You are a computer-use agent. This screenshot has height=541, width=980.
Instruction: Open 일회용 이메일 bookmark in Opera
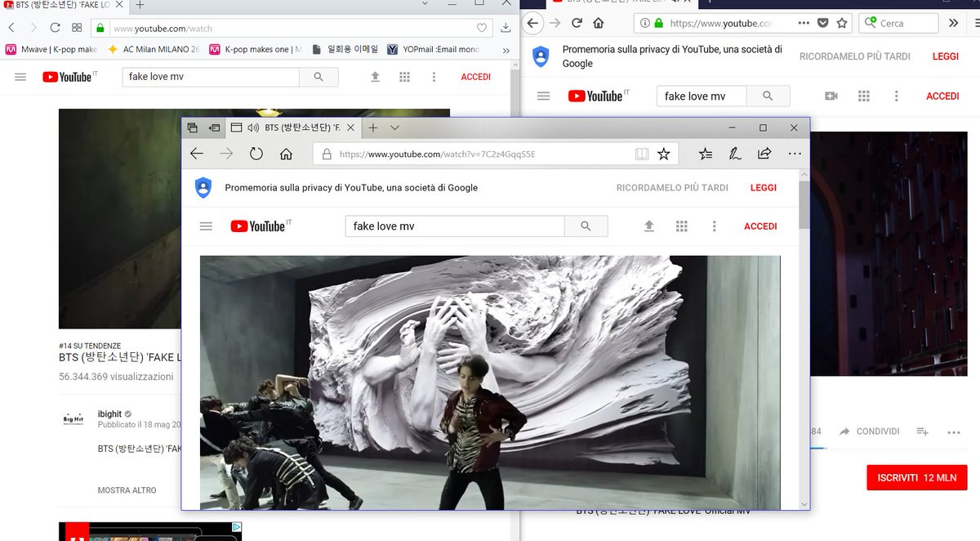coord(345,49)
